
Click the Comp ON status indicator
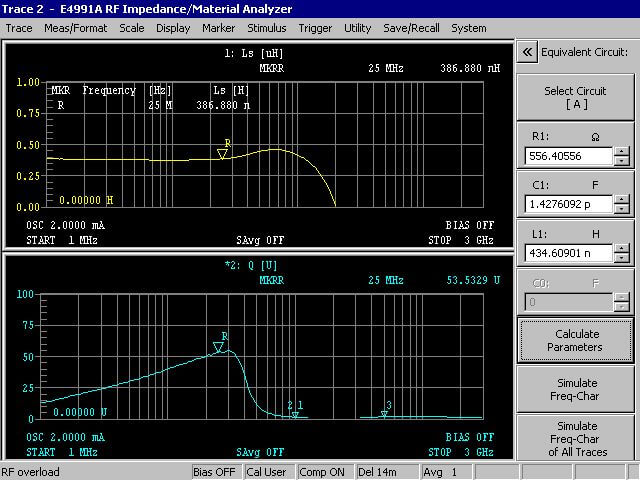324,472
